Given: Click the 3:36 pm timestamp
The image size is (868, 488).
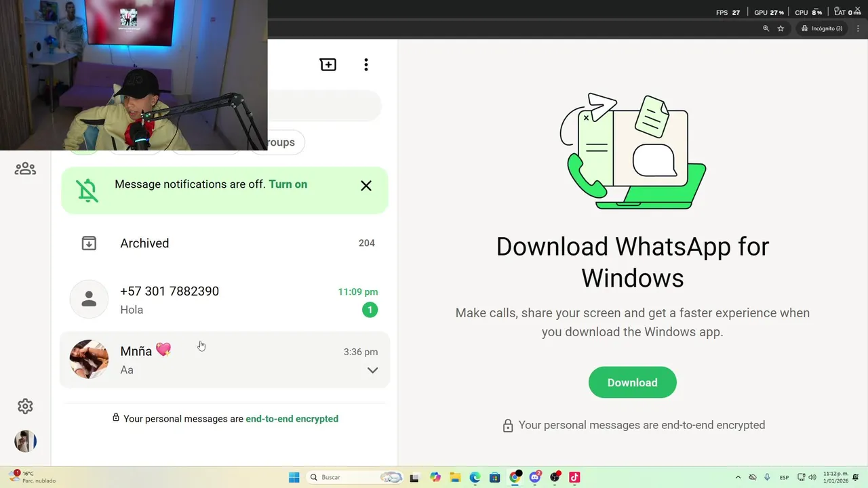Looking at the screenshot, I should click(361, 352).
